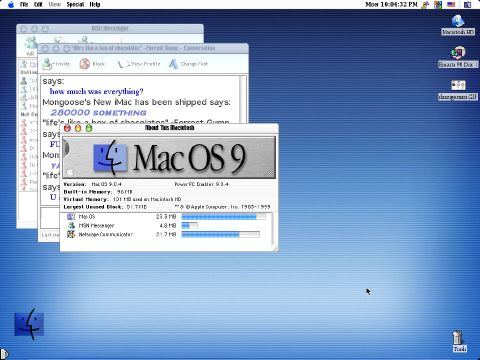The width and height of the screenshot is (480, 360).
Task: Click the "23.3 MB" Mac OS value
Action: [x=166, y=217]
